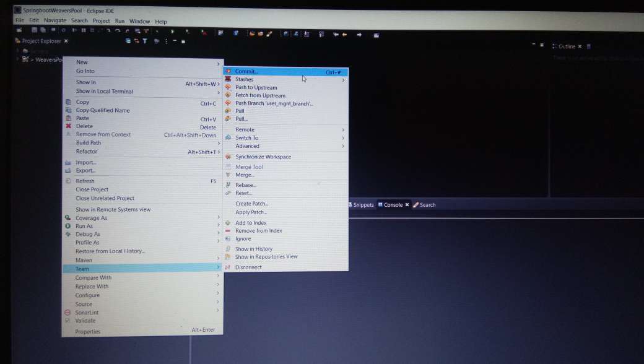The width and height of the screenshot is (644, 364).
Task: Open Project Explorer view menu (three dots)
Action: [x=167, y=41]
